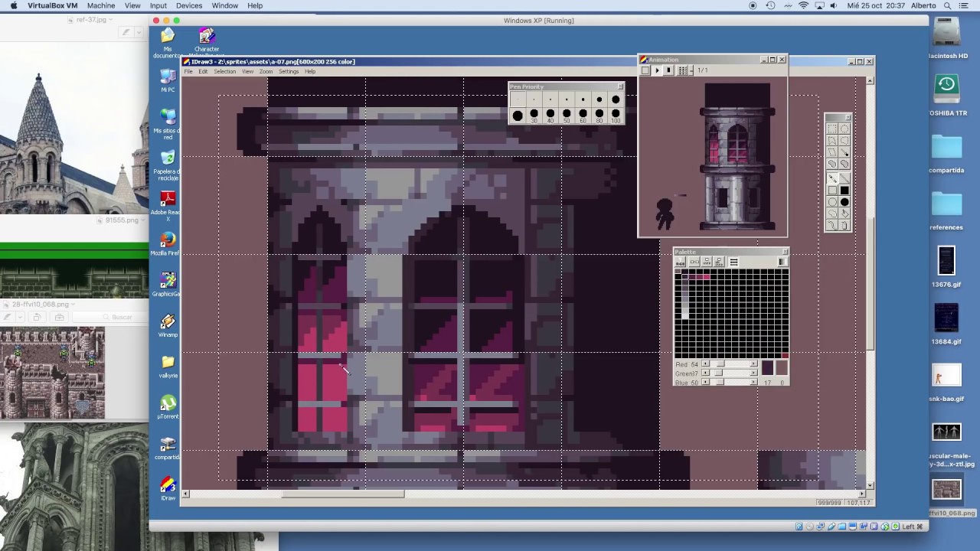The width and height of the screenshot is (980, 551).
Task: Click the RGB question-mark button in Palette
Action: 680,262
